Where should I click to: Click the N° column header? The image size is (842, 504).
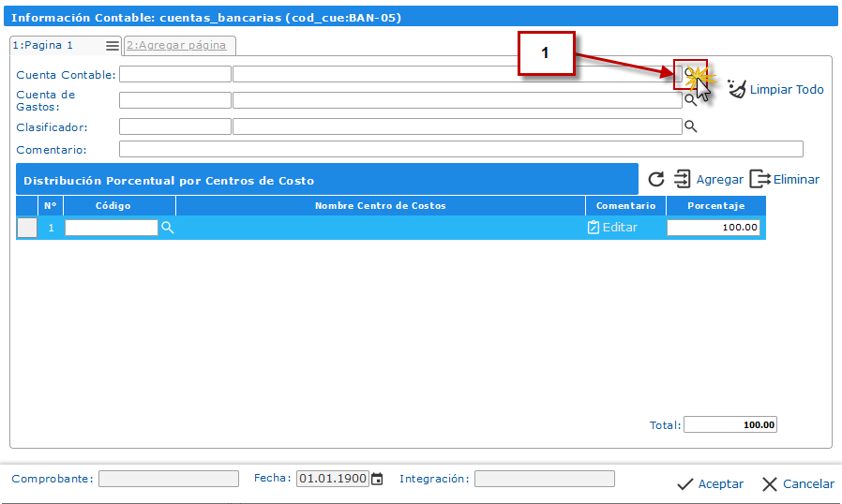pyautogui.click(x=51, y=205)
